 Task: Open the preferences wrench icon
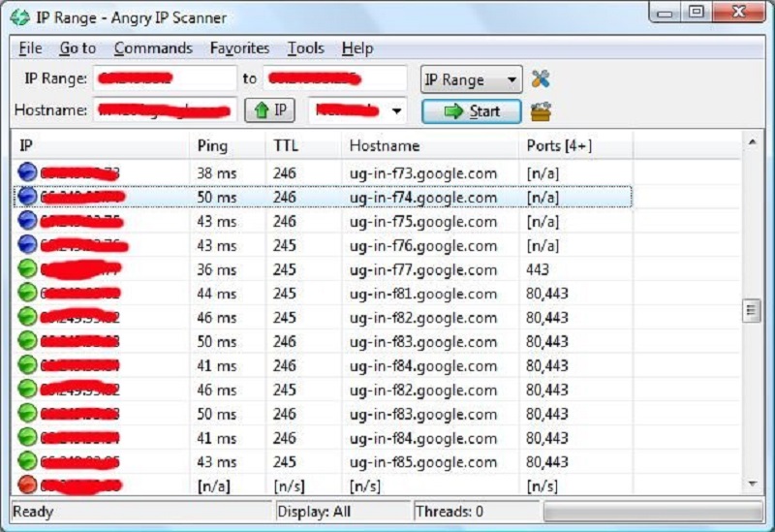tap(542, 79)
